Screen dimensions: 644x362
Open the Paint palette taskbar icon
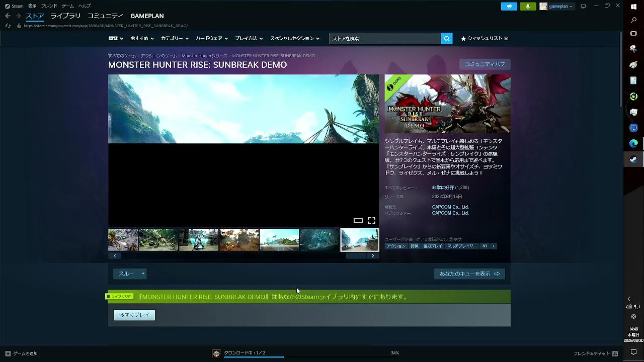click(633, 65)
